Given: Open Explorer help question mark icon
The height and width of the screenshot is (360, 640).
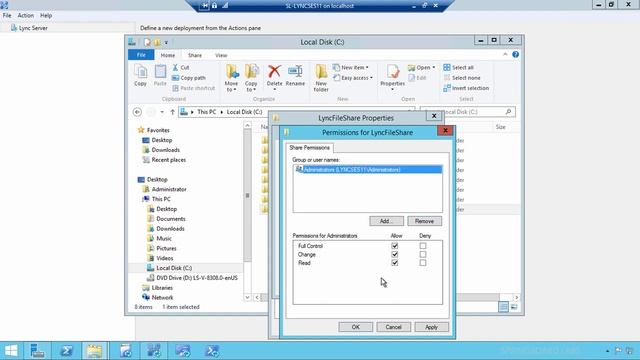Looking at the screenshot, I should coord(516,55).
